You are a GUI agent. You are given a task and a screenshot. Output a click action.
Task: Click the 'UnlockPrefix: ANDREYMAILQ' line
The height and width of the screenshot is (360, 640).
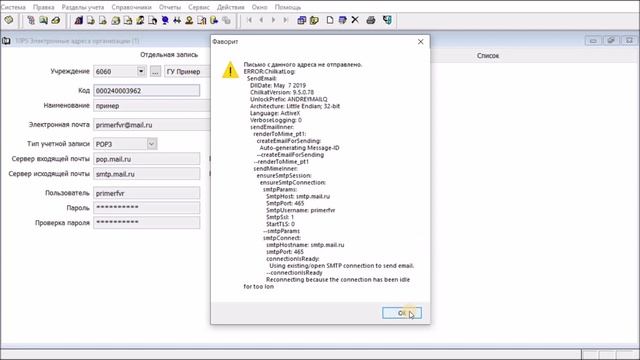(289, 99)
